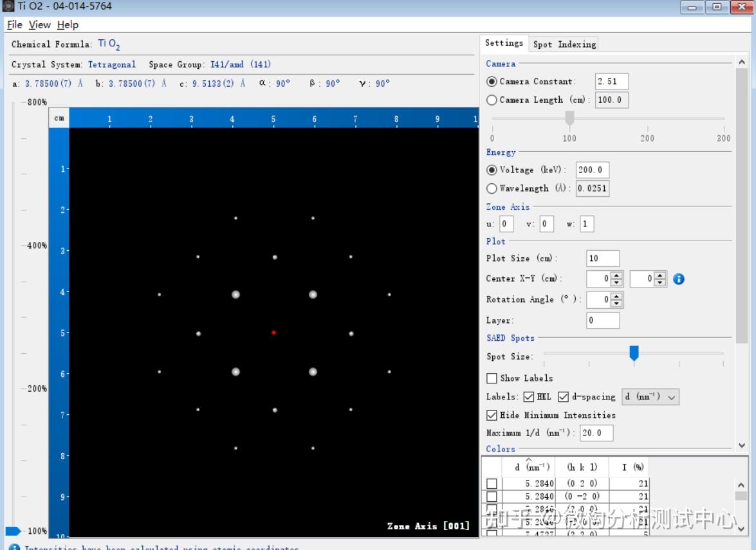Click the Settings panel scroll-up arrow

point(741,62)
